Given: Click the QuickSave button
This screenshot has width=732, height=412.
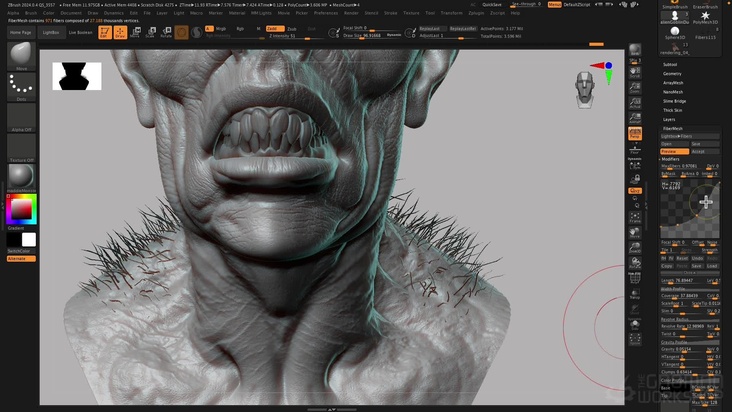Looking at the screenshot, I should (492, 5).
